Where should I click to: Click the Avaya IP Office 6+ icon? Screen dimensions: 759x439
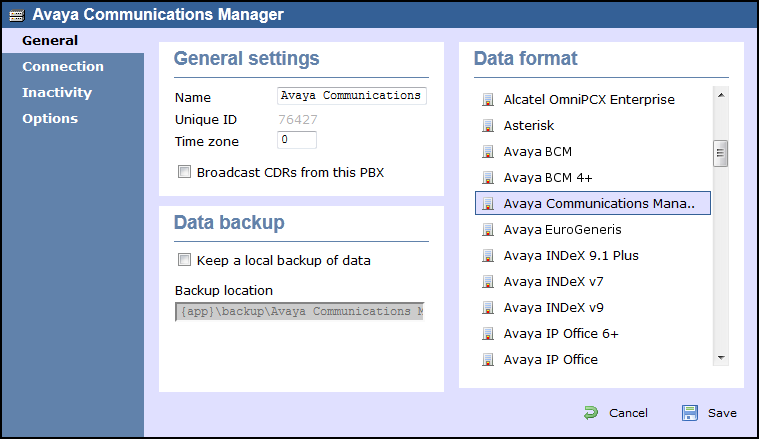[x=488, y=334]
